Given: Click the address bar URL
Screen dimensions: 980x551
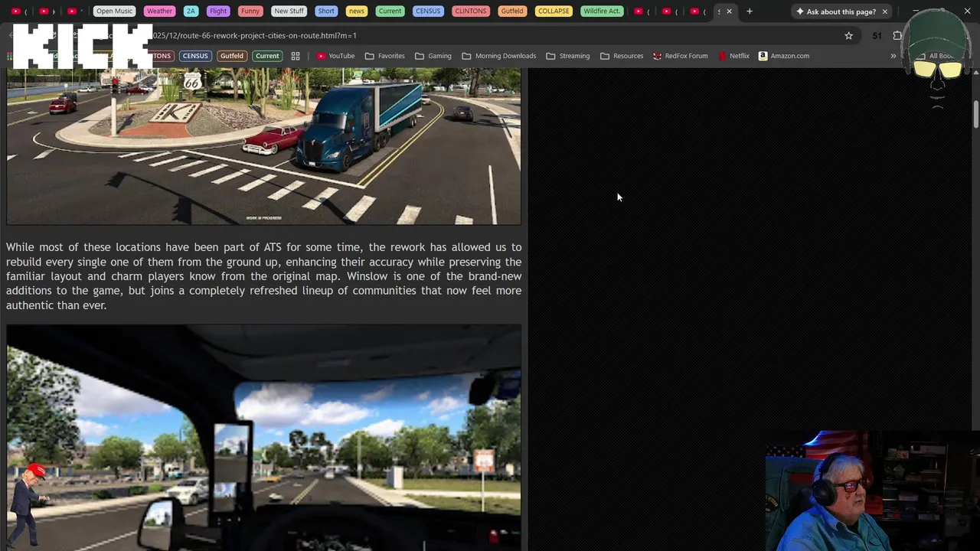Looking at the screenshot, I should [x=254, y=35].
